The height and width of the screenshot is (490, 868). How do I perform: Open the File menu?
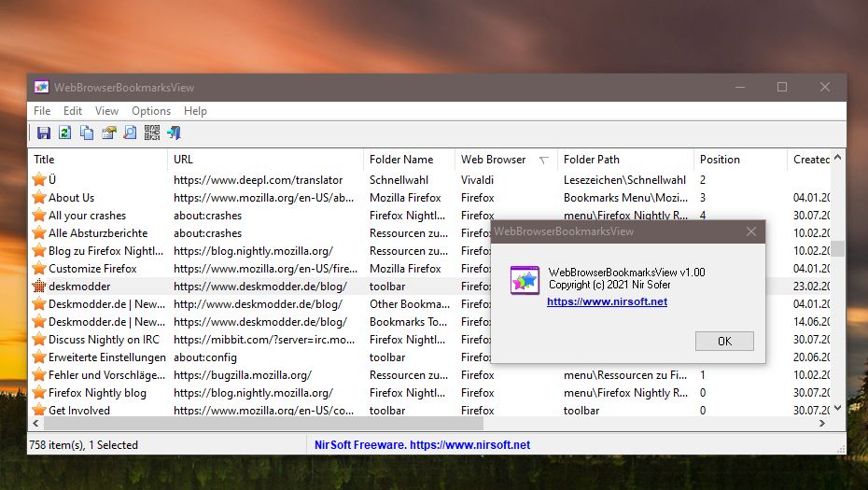pyautogui.click(x=42, y=111)
